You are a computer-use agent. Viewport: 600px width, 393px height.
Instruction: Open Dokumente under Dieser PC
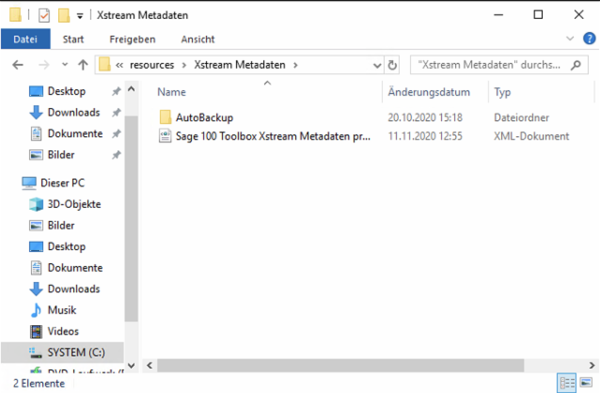[75, 267]
